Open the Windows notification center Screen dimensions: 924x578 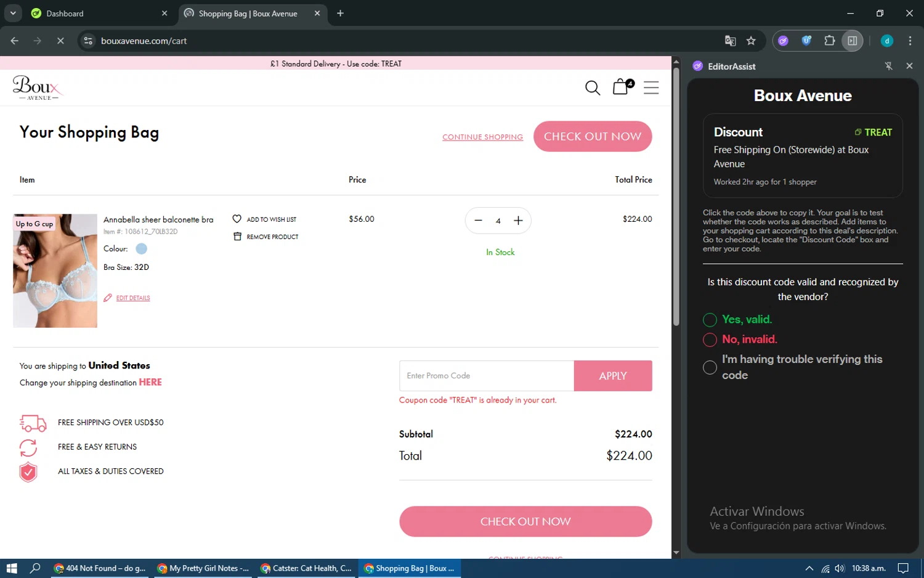point(903,568)
